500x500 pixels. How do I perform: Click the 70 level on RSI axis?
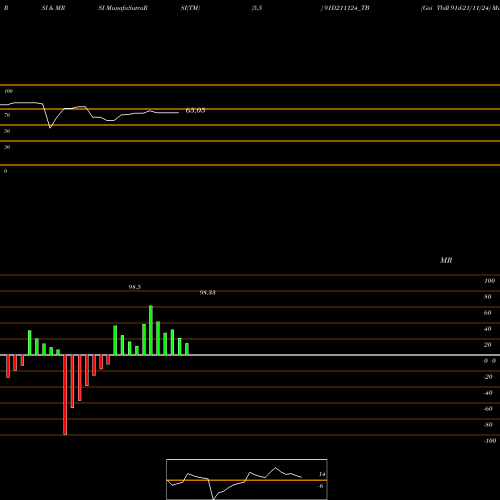[7, 115]
